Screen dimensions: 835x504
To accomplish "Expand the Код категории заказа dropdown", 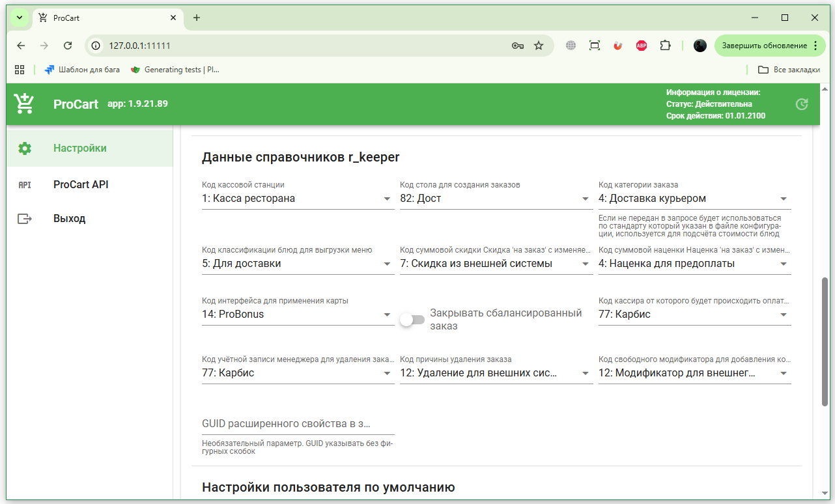I will [783, 199].
